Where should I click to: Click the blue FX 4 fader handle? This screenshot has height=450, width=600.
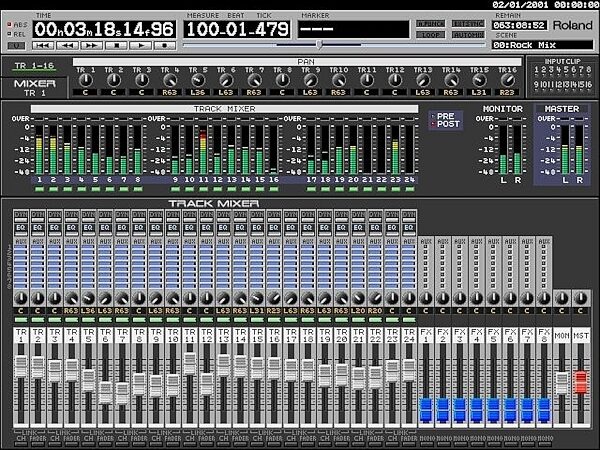coord(476,410)
